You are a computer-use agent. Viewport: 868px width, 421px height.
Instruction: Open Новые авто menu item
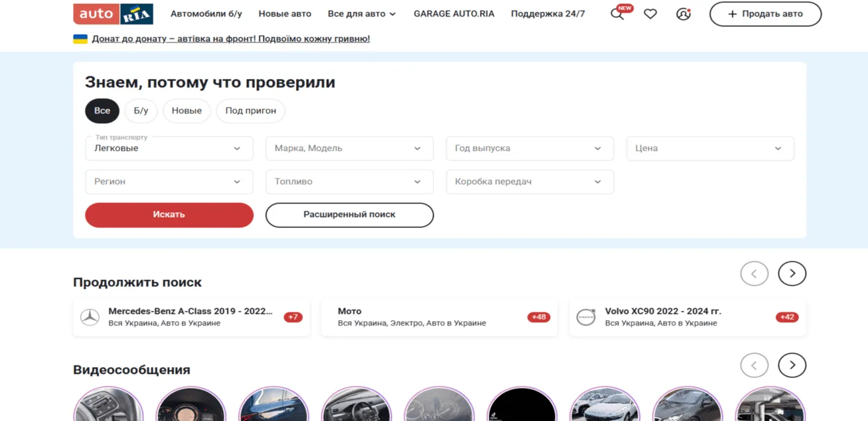[x=285, y=14]
